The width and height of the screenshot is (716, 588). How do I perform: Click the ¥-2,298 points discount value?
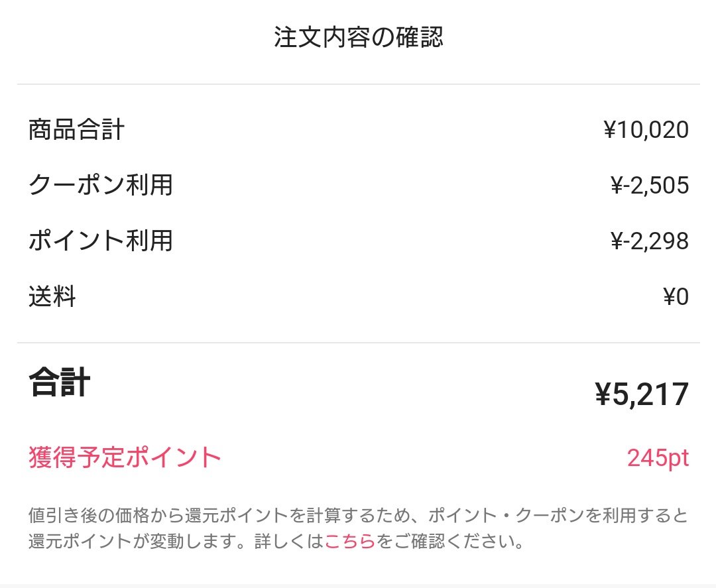click(649, 241)
